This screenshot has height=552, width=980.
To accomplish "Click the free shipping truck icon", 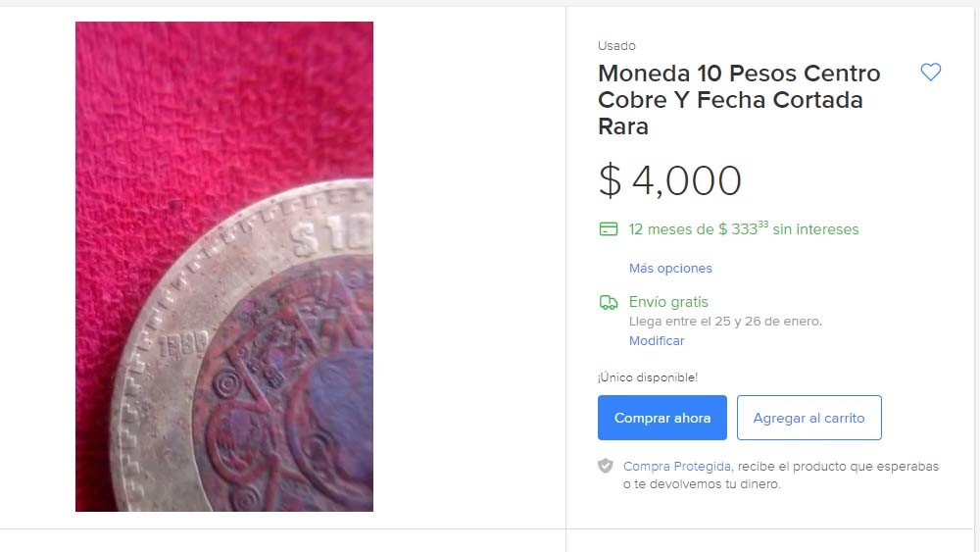I will (x=609, y=303).
